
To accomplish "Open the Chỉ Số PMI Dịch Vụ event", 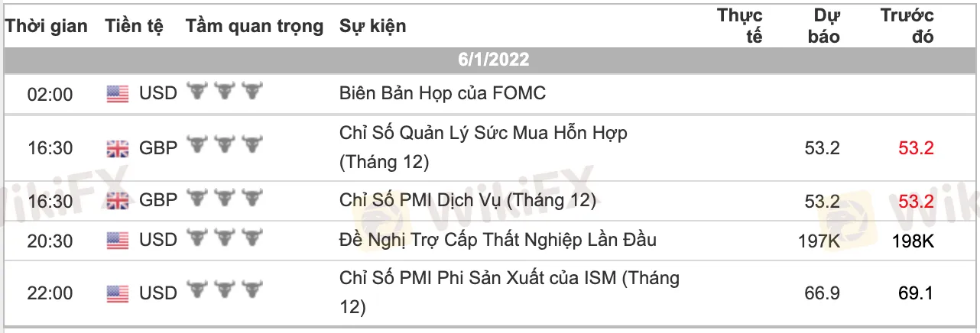I will (x=467, y=201).
